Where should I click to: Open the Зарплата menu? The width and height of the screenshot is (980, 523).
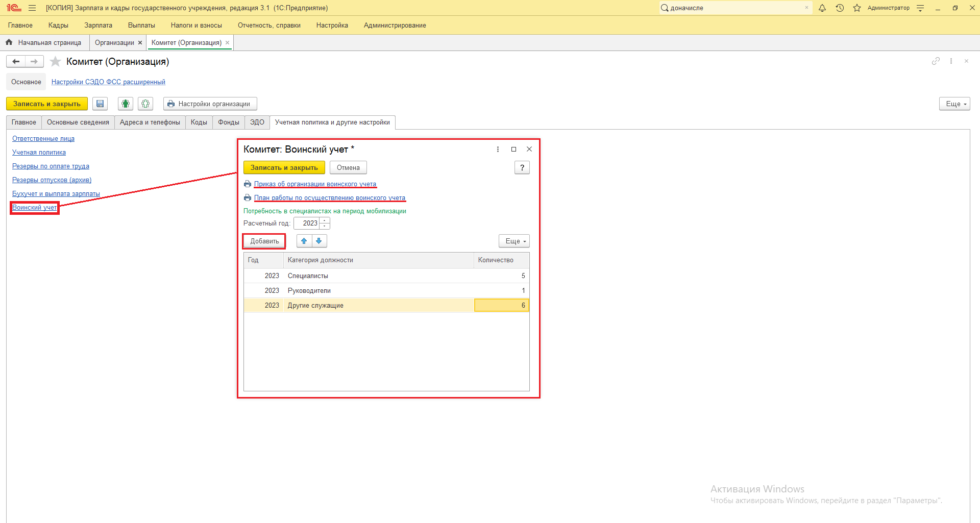[98, 26]
